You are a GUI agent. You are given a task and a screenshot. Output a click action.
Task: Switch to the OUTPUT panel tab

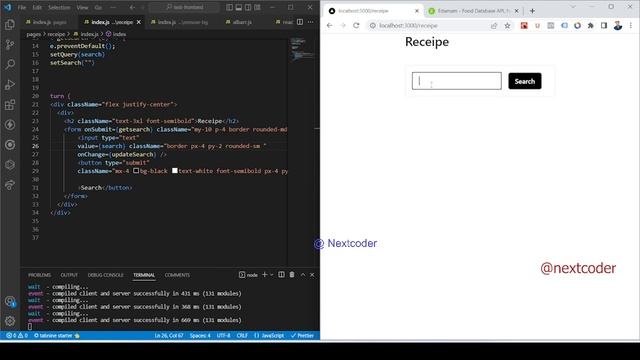pyautogui.click(x=69, y=275)
